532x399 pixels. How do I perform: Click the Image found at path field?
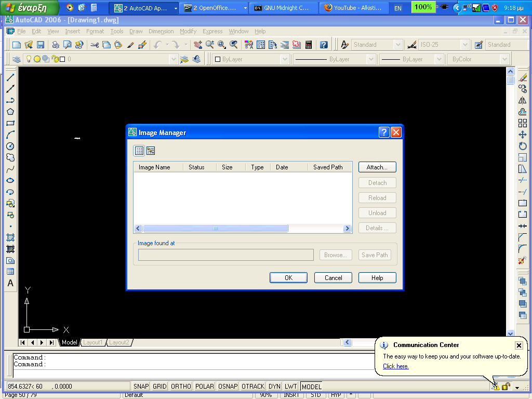(x=226, y=255)
